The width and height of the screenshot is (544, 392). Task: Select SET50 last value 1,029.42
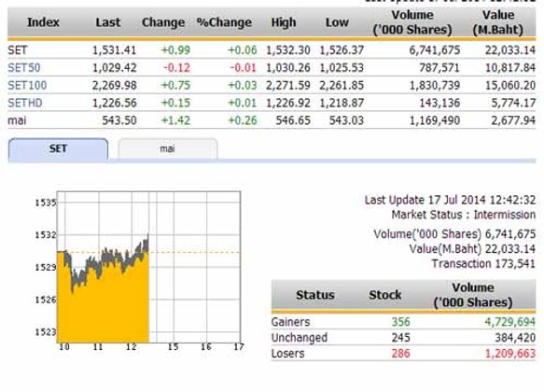[x=114, y=67]
